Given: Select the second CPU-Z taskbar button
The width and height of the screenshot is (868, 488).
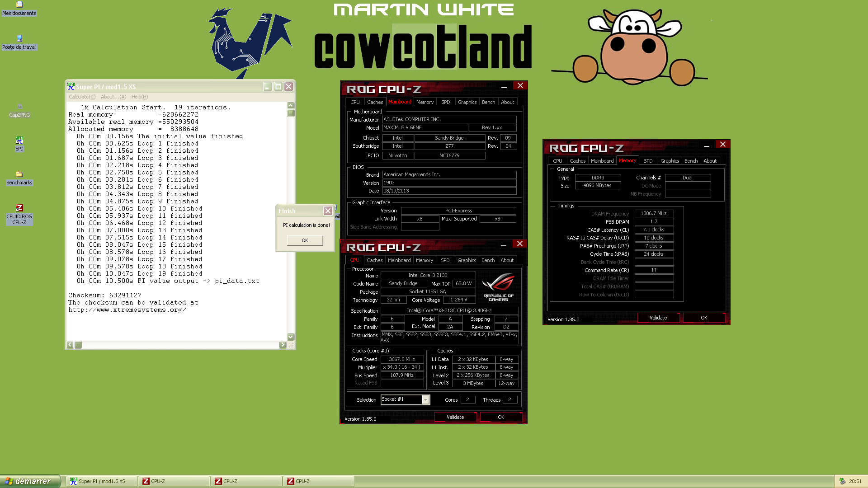Looking at the screenshot, I should tap(246, 481).
